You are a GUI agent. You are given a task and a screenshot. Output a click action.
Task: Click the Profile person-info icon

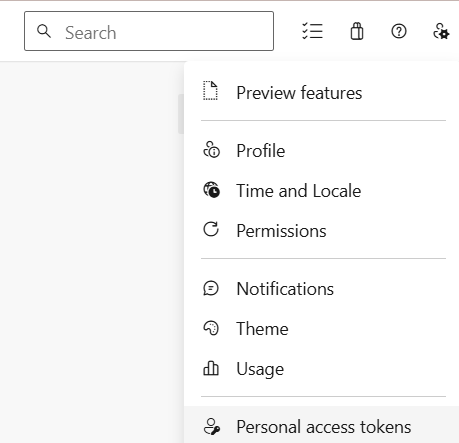[211, 150]
